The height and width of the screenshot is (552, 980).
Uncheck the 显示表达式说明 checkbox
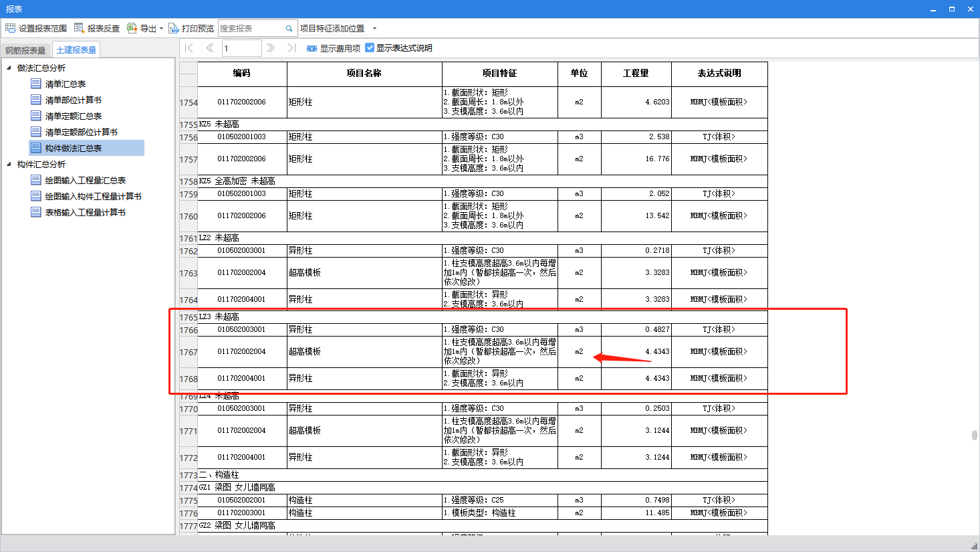pyautogui.click(x=370, y=48)
